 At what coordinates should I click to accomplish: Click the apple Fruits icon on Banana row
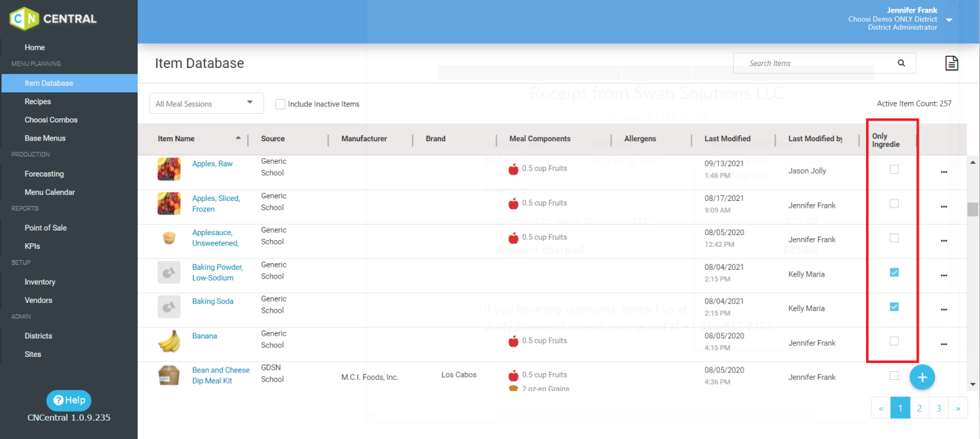[513, 340]
